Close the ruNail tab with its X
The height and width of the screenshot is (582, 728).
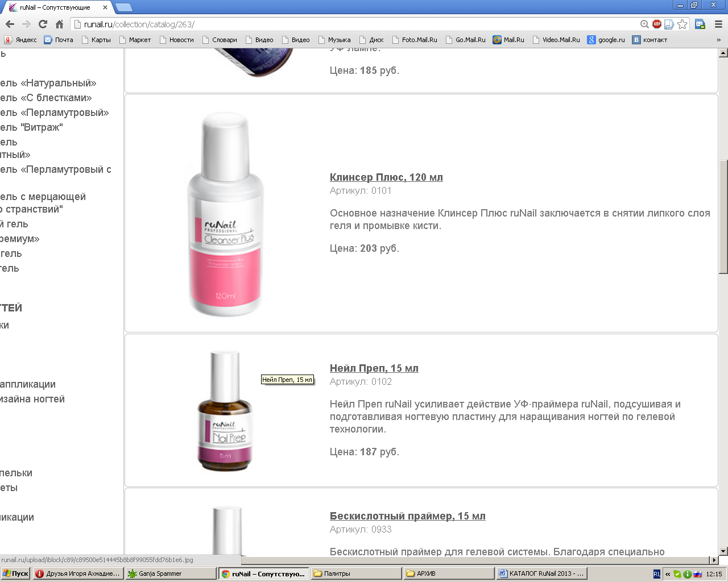105,7
